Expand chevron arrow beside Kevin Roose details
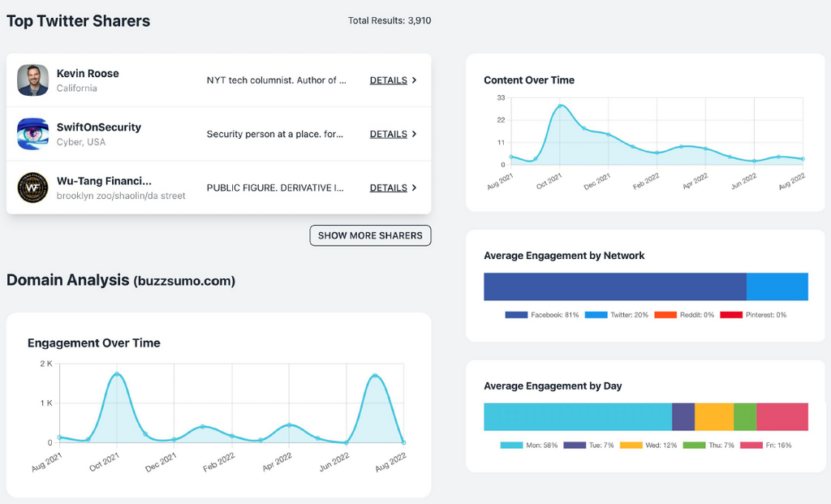The width and height of the screenshot is (831, 504). tap(415, 80)
